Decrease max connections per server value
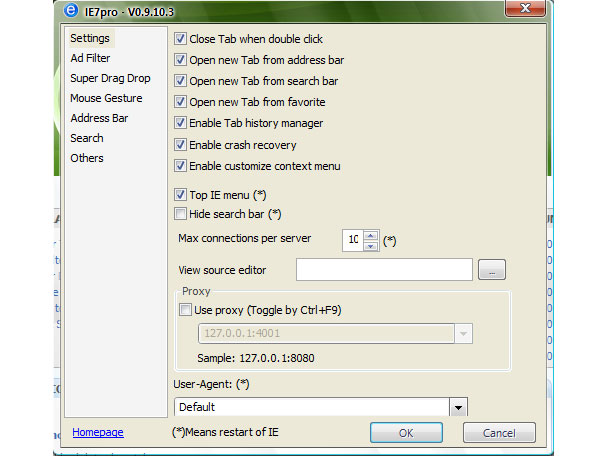The image size is (608, 456). point(371,245)
